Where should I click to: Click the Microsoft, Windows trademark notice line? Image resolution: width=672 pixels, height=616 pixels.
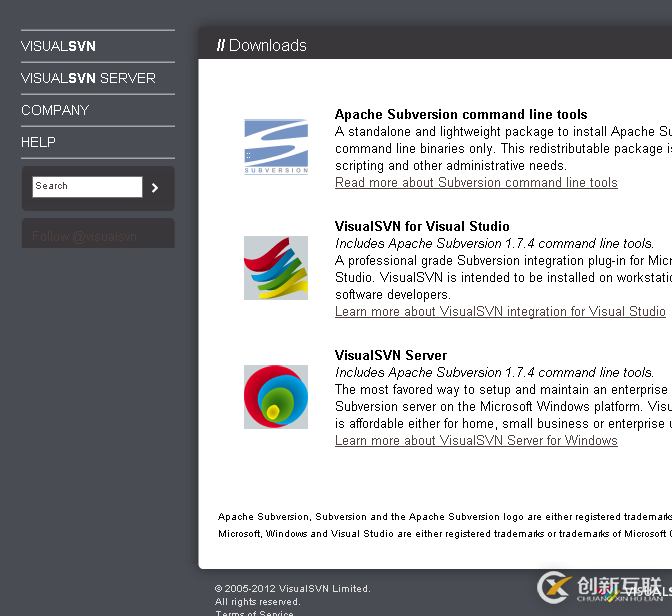(445, 534)
